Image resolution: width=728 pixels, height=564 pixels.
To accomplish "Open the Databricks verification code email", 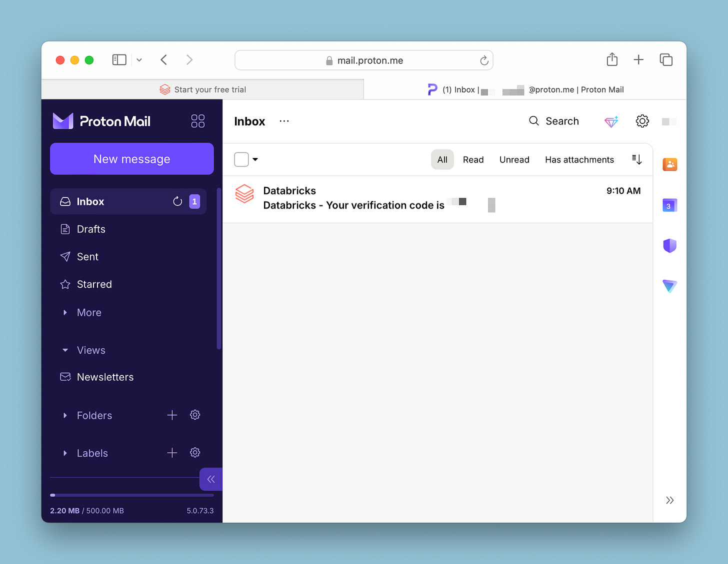I will coord(437,199).
